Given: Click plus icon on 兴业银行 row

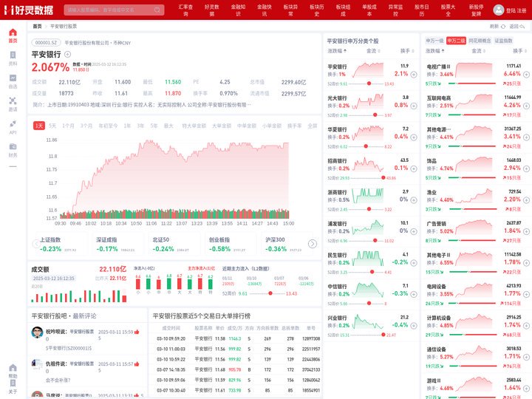Looking at the screenshot, I should [414, 326].
